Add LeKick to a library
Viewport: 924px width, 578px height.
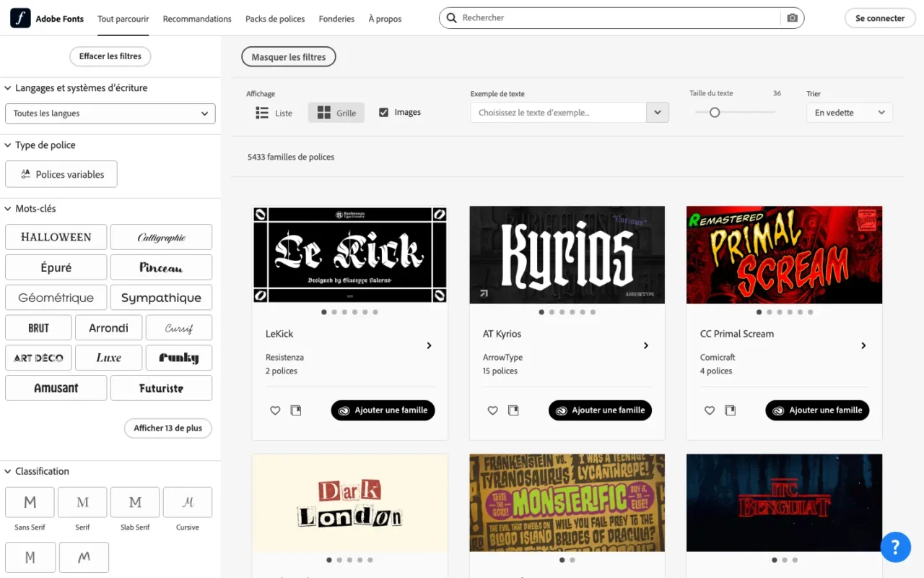tap(296, 410)
